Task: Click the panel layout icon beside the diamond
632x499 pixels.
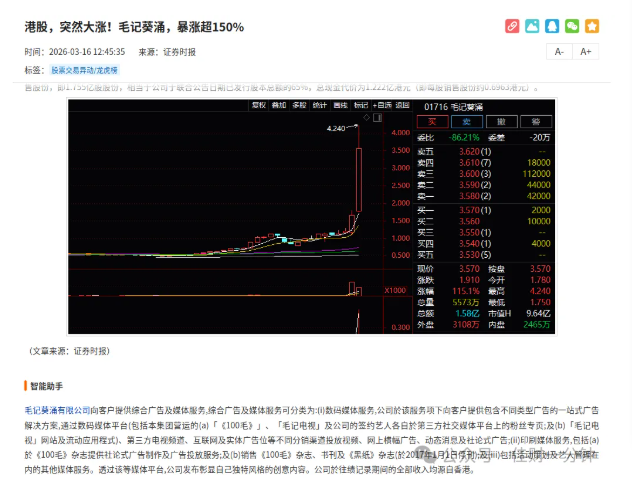Action: click(377, 118)
